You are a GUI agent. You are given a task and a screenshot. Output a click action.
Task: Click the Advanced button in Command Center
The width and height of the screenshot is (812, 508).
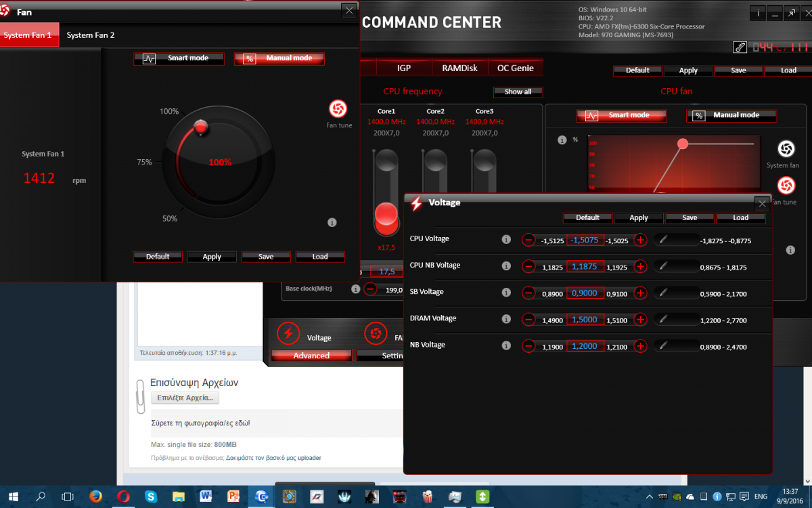(311, 356)
